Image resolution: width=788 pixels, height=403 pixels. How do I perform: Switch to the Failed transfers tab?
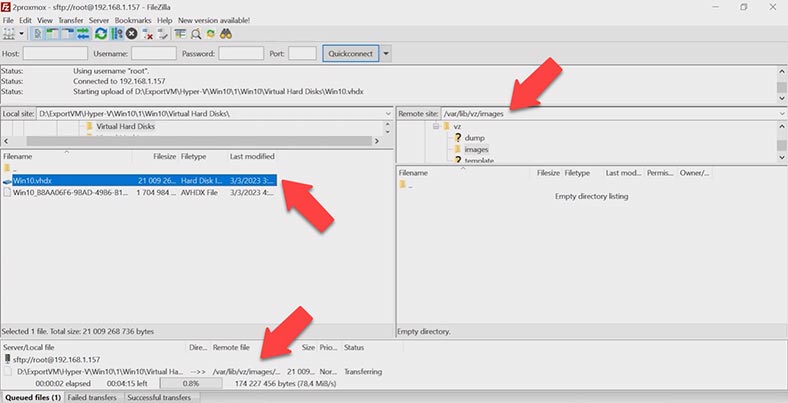(92, 397)
